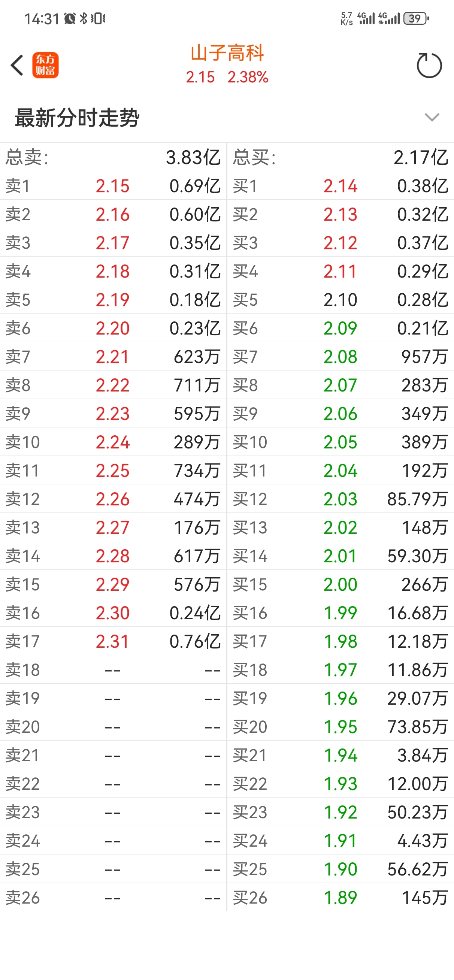Viewport: 454px width, 980px height.
Task: Tap the 5.7 K/s network speed indicator
Action: [x=347, y=19]
